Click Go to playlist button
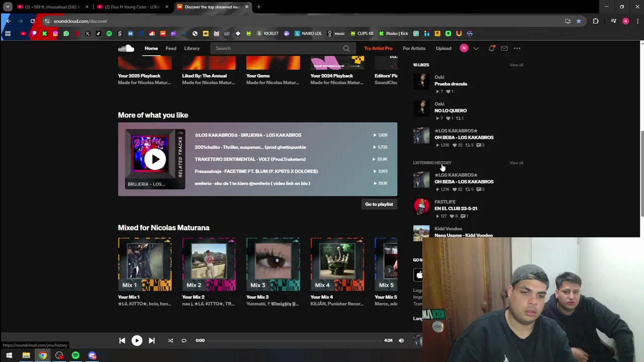 [379, 204]
